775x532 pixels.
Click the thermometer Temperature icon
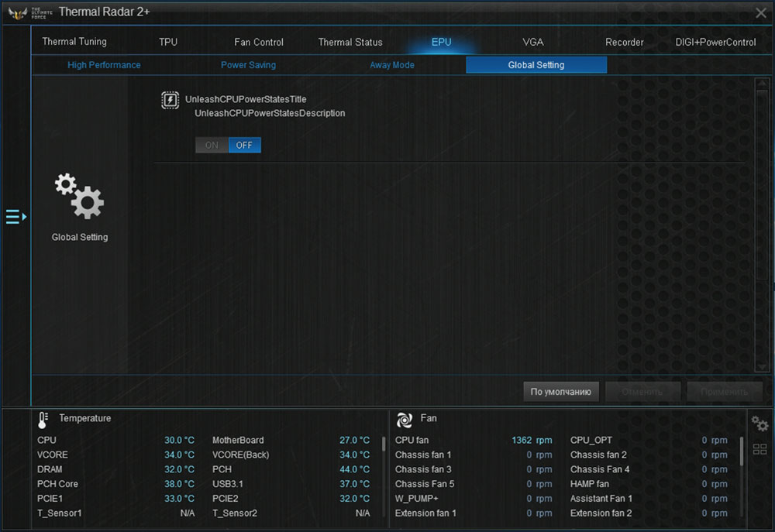(43, 420)
